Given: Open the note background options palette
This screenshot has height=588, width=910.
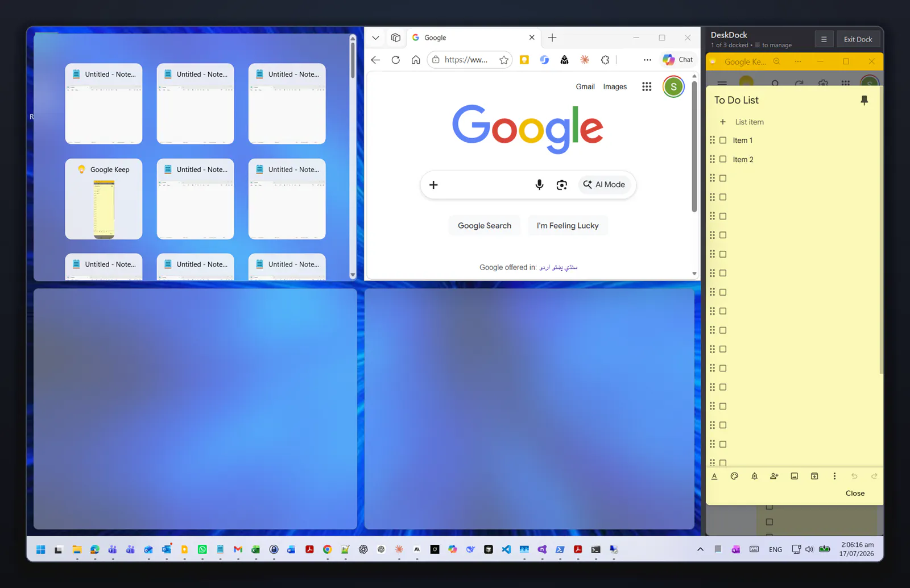Looking at the screenshot, I should pos(734,477).
